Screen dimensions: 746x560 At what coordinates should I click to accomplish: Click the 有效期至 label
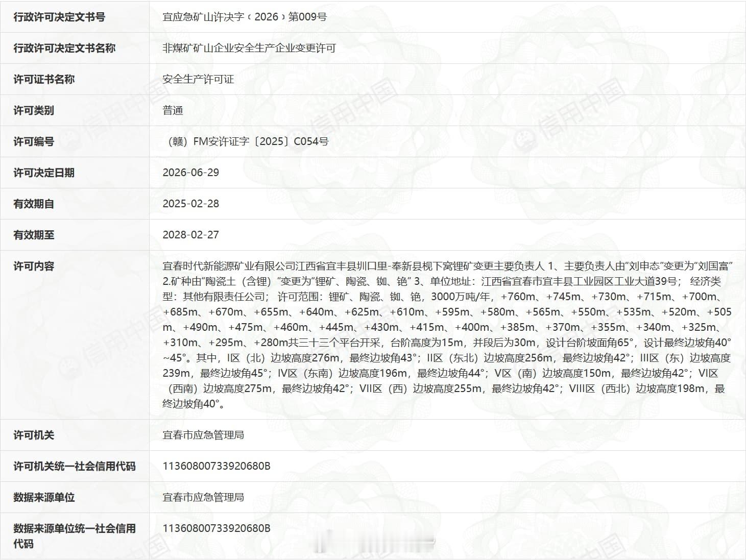(x=34, y=235)
